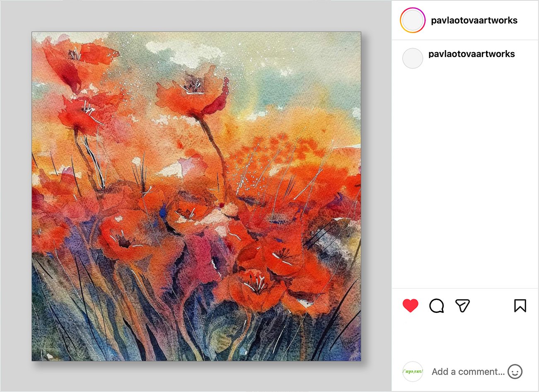
Task: Click the blank space between share and bookmark
Action: pyautogui.click(x=492, y=306)
